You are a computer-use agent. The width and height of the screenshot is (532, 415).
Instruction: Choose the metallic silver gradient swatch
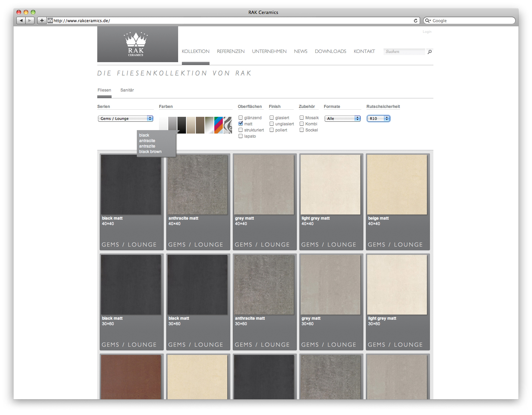(209, 125)
